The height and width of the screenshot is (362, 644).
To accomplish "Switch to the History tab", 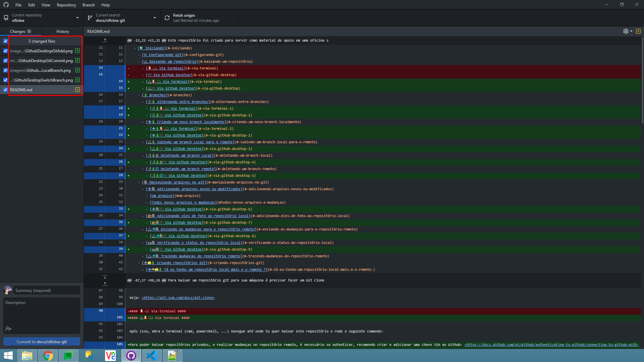I will pyautogui.click(x=63, y=31).
